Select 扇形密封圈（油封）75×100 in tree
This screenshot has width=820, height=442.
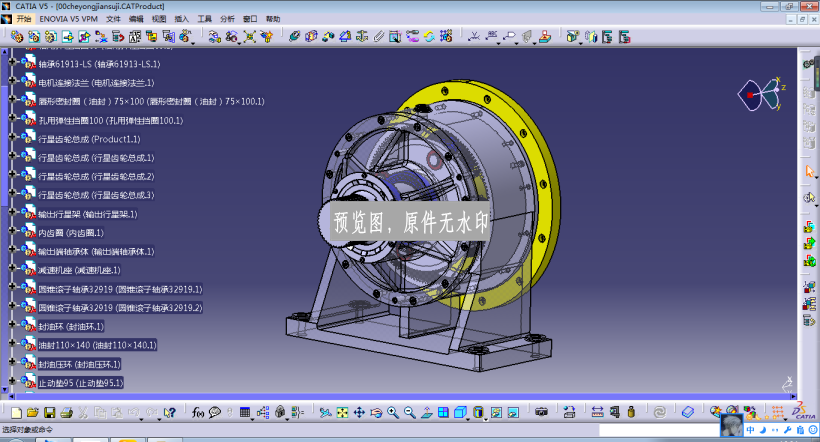(x=152, y=101)
